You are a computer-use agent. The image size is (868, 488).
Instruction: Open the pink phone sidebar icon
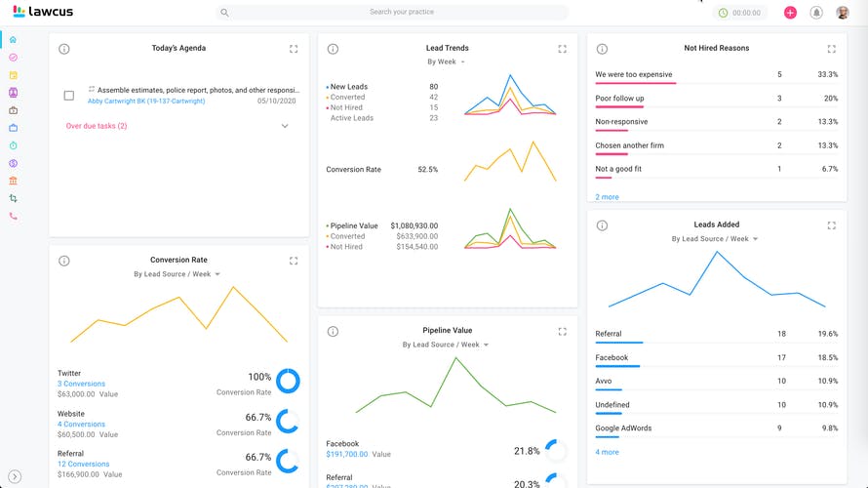click(13, 216)
